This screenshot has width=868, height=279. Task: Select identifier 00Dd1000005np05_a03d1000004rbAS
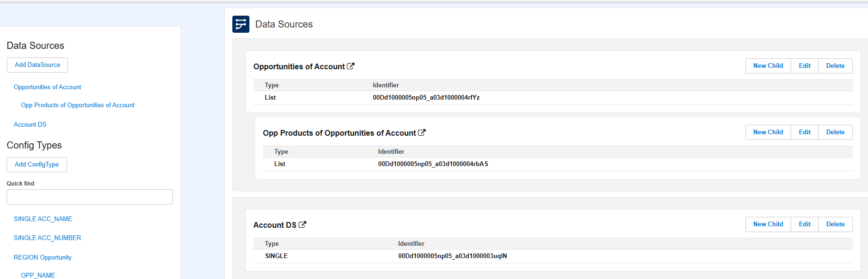click(x=433, y=164)
